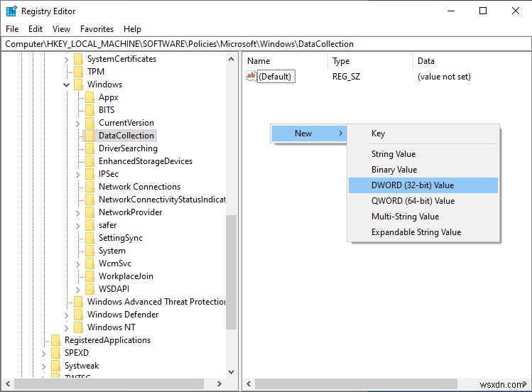532x392 pixels.
Task: Choose Binary Value from the submenu
Action: click(423, 170)
